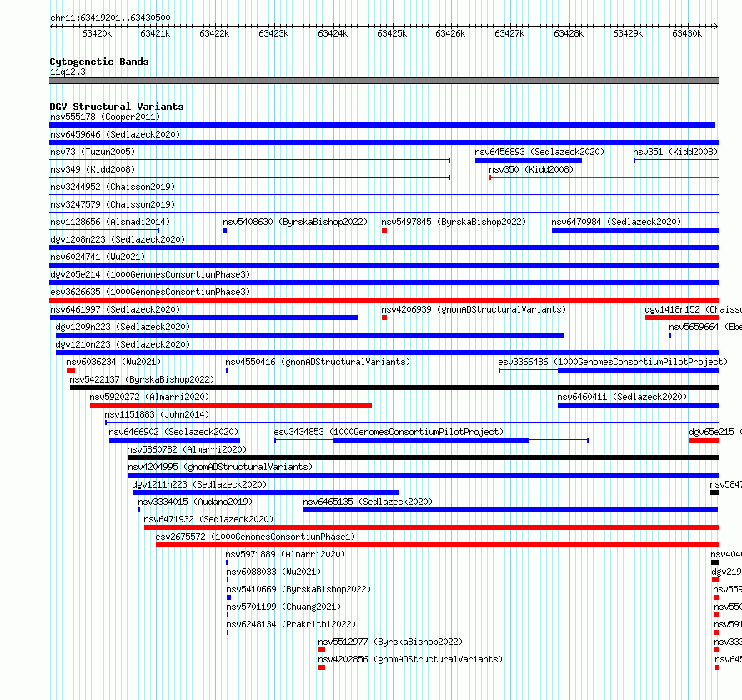Click the red nsv6036234 (Wu2021) marker
Viewport: 742px width, 700px height.
[71, 370]
